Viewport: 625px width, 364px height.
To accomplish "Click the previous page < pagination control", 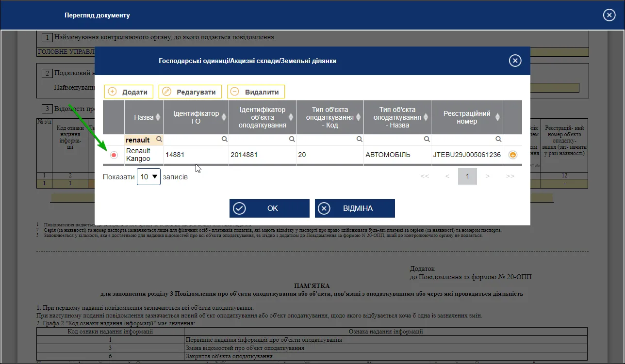I will [x=447, y=176].
